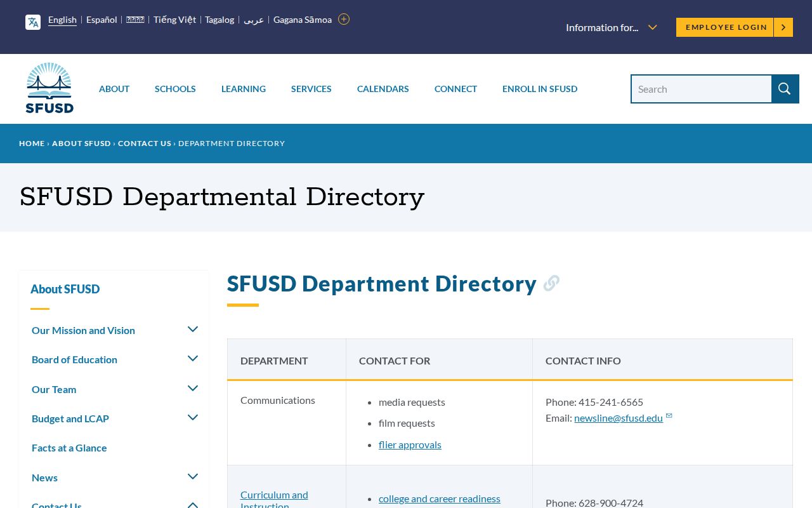The image size is (812, 508).
Task: Switch language to Gagana Sāmoa
Action: 303,20
